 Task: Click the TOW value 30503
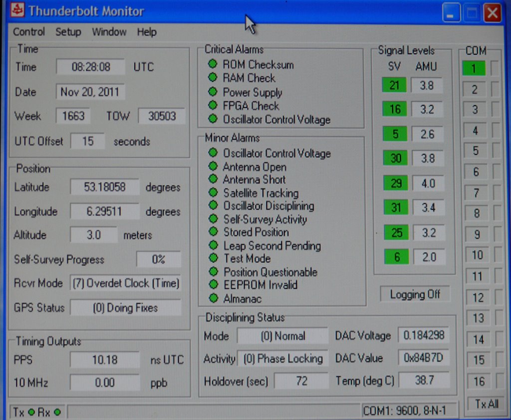coord(162,116)
